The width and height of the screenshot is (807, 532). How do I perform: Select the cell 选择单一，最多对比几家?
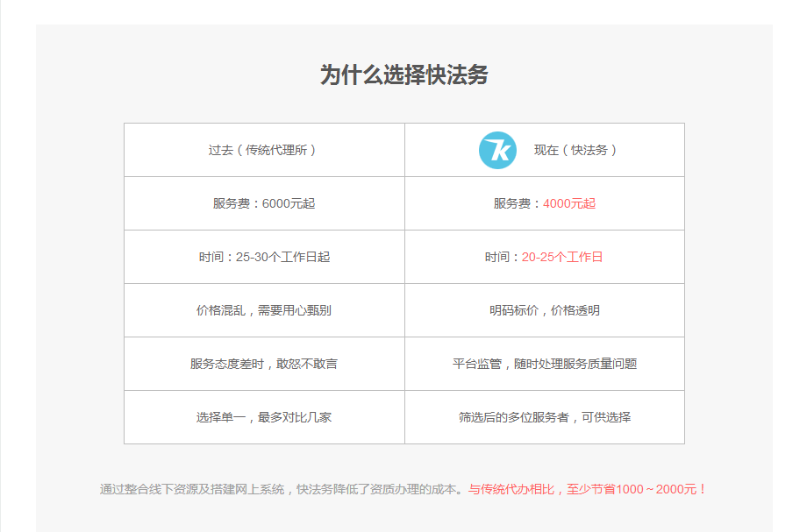point(264,417)
